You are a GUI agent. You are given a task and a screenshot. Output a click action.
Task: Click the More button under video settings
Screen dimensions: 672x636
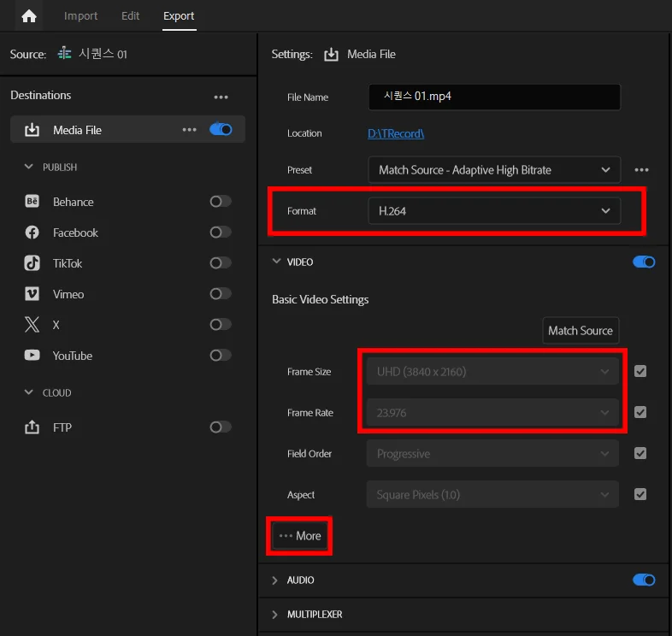[299, 536]
